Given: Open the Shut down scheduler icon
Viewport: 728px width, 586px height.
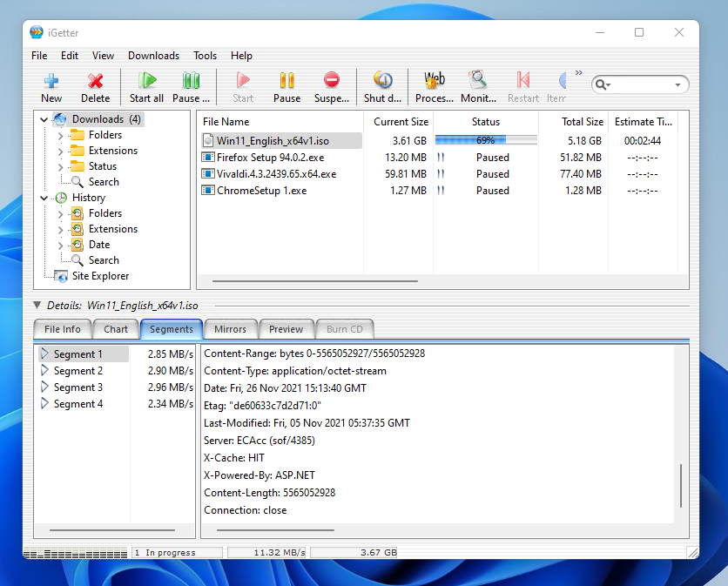Looking at the screenshot, I should (383, 81).
